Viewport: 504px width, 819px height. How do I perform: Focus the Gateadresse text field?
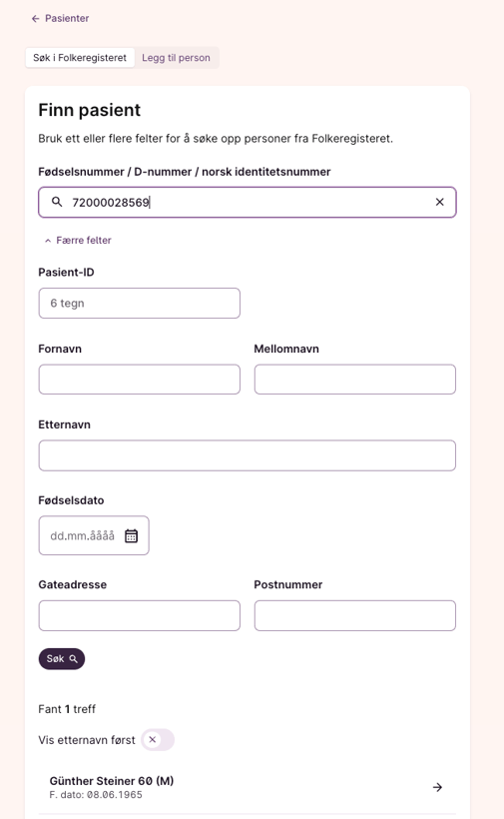coord(140,616)
